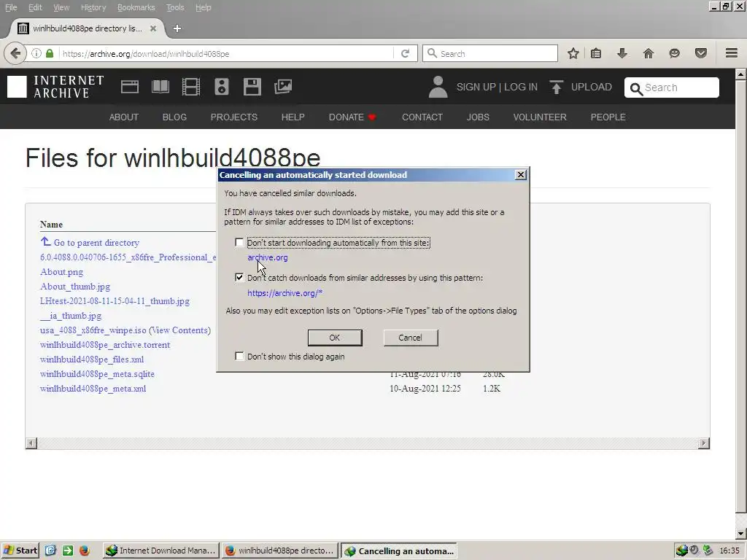
Task: Close the winlhbuild4088pe browser tab
Action: (x=153, y=28)
